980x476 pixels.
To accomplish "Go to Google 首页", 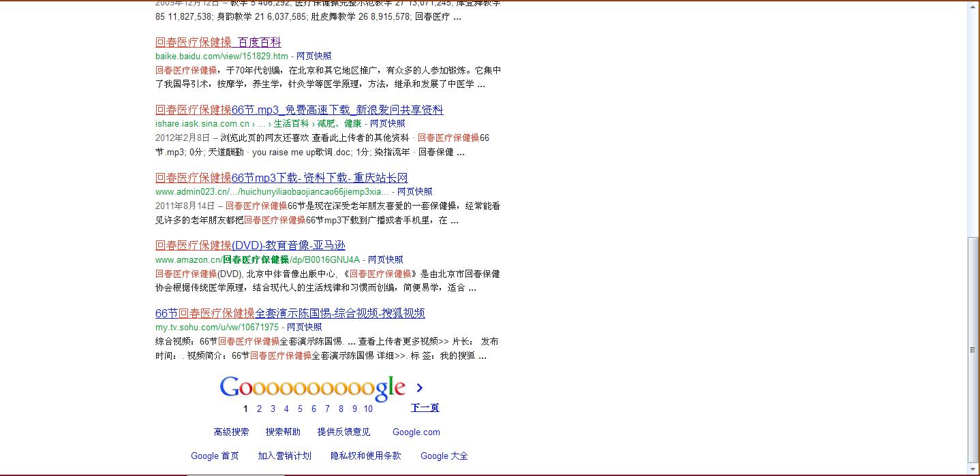I will pyautogui.click(x=215, y=456).
